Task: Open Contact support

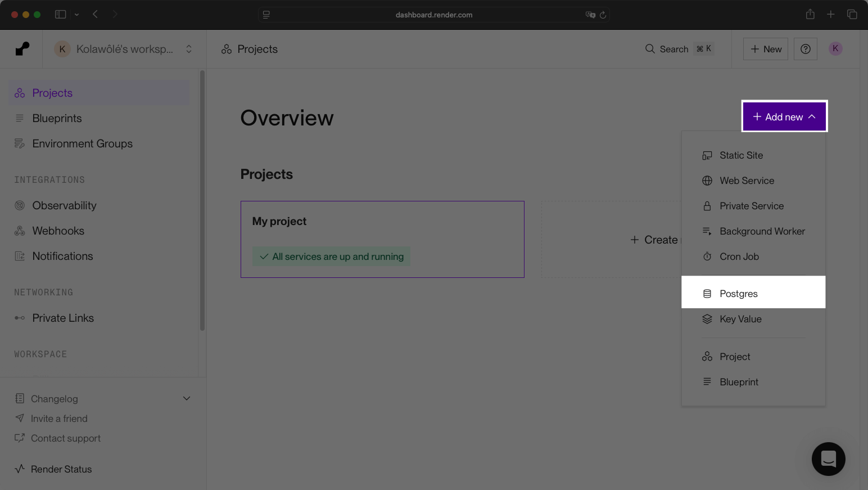Action: [66, 438]
